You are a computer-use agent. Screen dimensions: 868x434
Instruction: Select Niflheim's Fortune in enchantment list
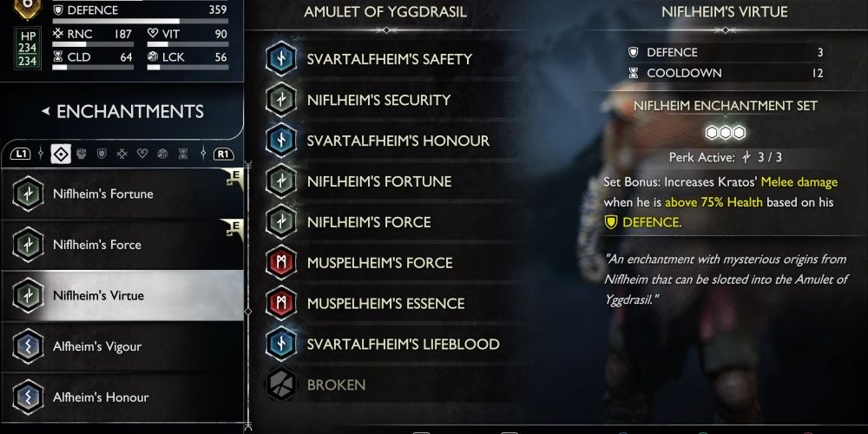122,194
